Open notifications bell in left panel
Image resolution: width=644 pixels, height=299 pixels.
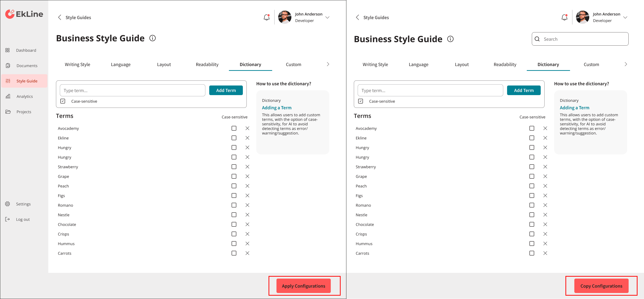266,17
